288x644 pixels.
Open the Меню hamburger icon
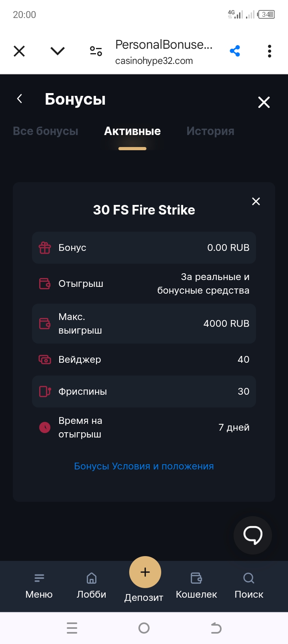coord(39,578)
